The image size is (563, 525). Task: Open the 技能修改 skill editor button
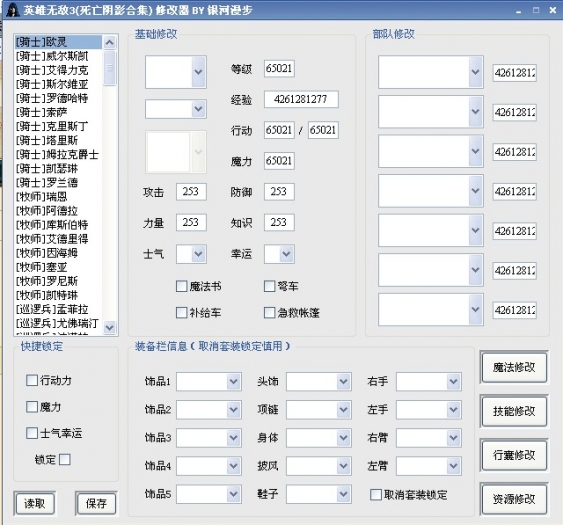[x=514, y=411]
